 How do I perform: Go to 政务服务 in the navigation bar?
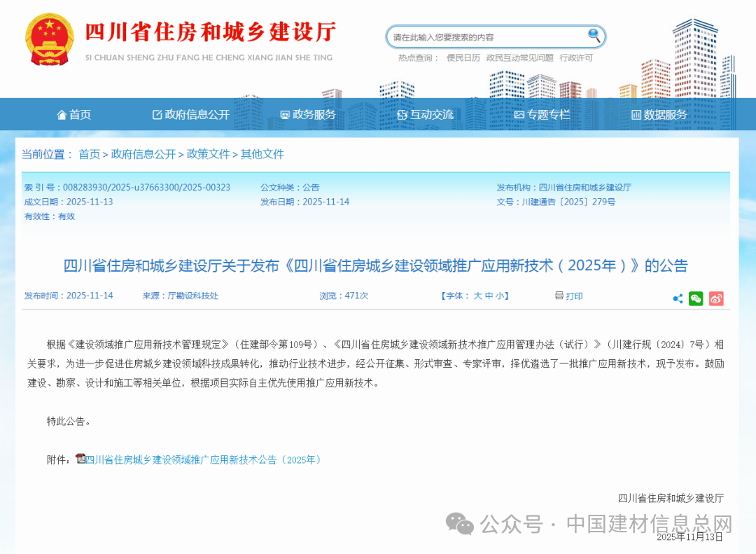click(307, 115)
